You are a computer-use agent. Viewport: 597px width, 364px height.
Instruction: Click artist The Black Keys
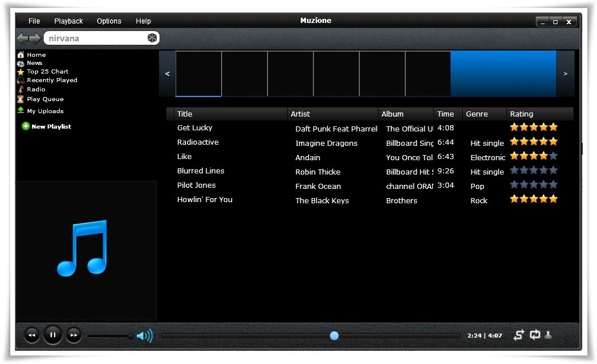[x=321, y=200]
